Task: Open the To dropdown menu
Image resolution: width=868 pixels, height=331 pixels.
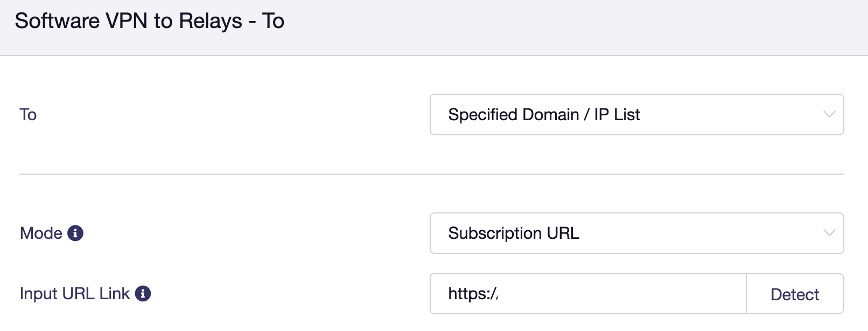Action: pos(636,115)
